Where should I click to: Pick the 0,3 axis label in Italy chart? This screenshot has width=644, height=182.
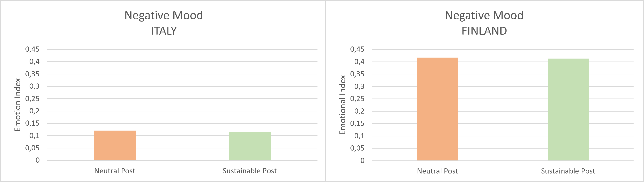click(35, 86)
